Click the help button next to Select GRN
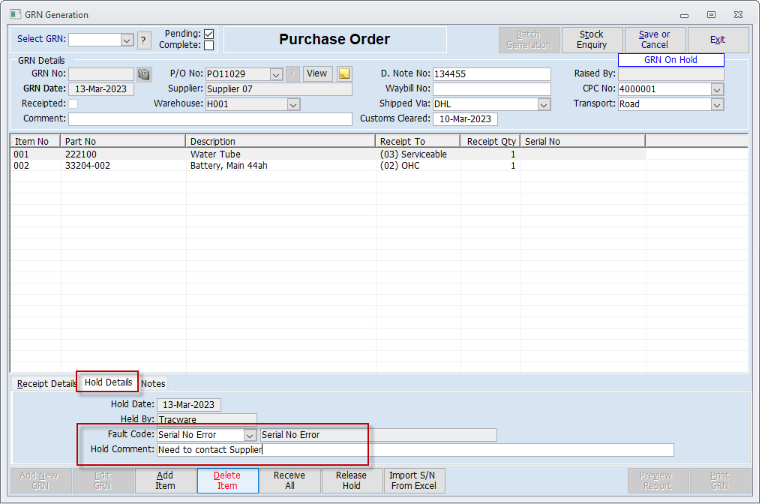760x504 pixels. (143, 40)
